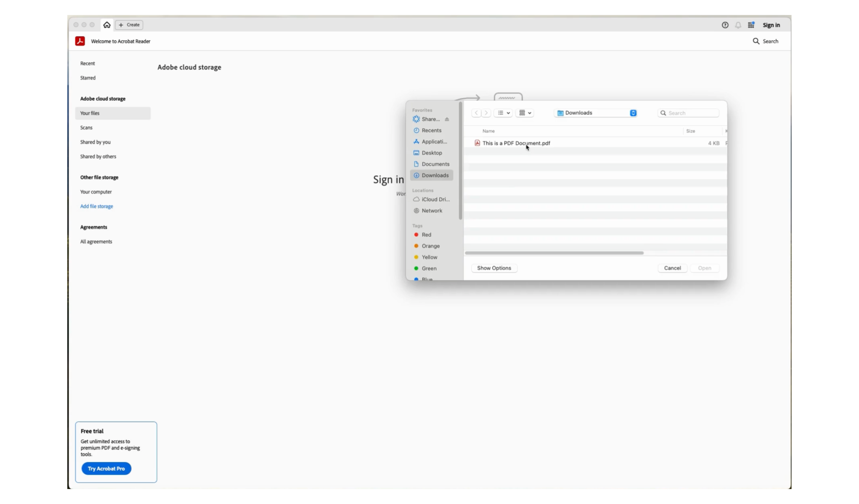Click Sign in at top right
Viewport: 859px width, 504px height.
[x=771, y=25]
